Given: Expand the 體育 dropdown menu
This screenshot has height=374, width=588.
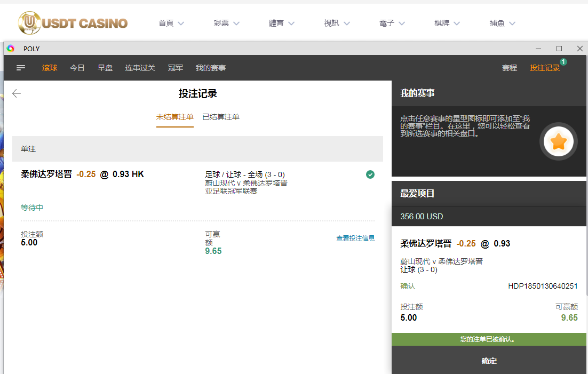Looking at the screenshot, I should (x=282, y=23).
